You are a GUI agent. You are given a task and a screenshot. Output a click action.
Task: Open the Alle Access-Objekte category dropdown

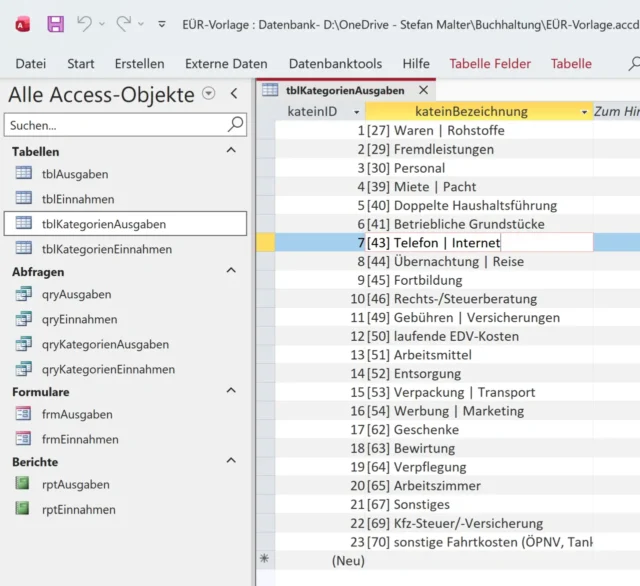(x=208, y=94)
